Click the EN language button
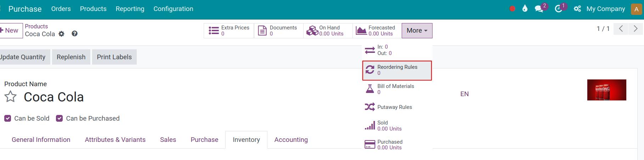The image size is (644, 160). [464, 94]
